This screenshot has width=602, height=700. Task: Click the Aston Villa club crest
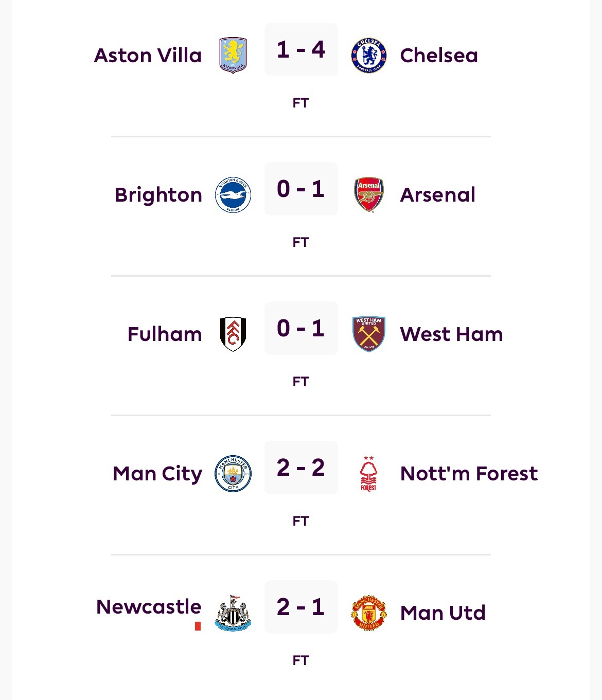point(233,55)
